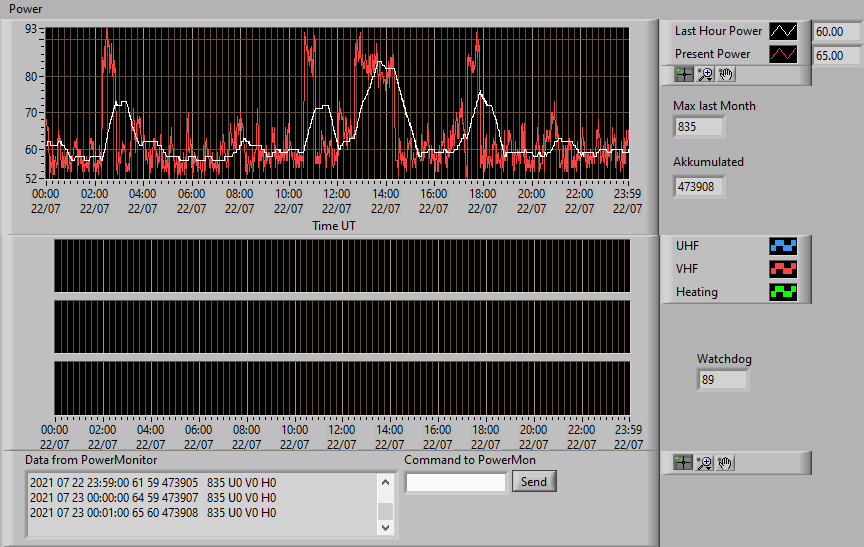Click the Last Hour Power value 60.00
This screenshot has width=864, height=547.
pyautogui.click(x=837, y=32)
